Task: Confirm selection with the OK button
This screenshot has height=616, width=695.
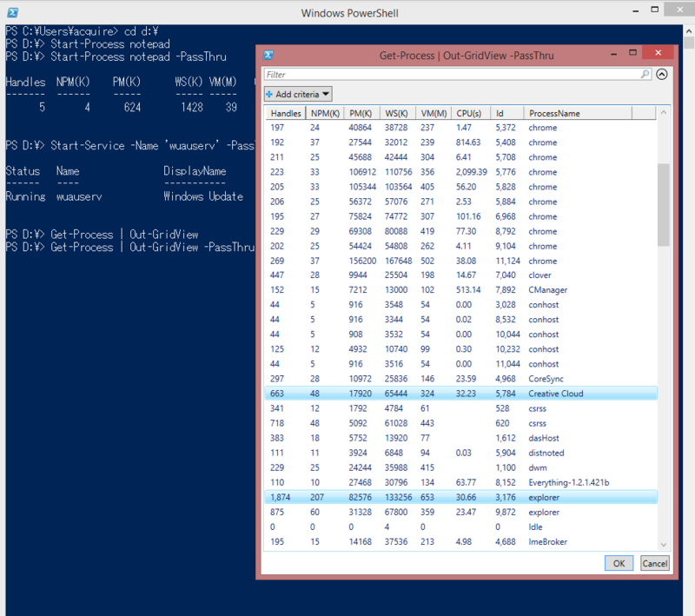Action: [x=619, y=563]
